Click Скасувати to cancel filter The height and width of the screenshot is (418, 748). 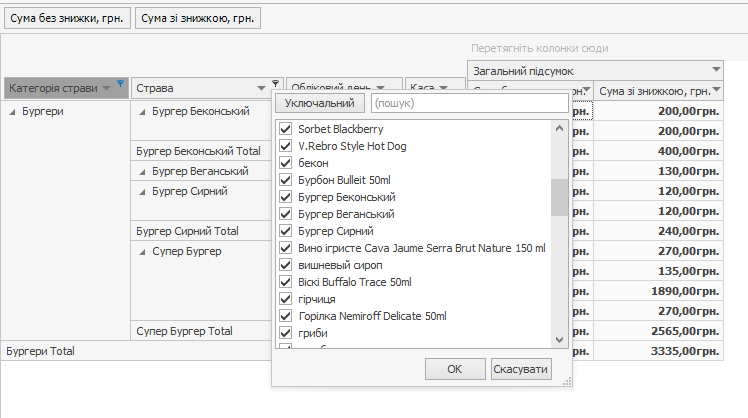pyautogui.click(x=521, y=370)
